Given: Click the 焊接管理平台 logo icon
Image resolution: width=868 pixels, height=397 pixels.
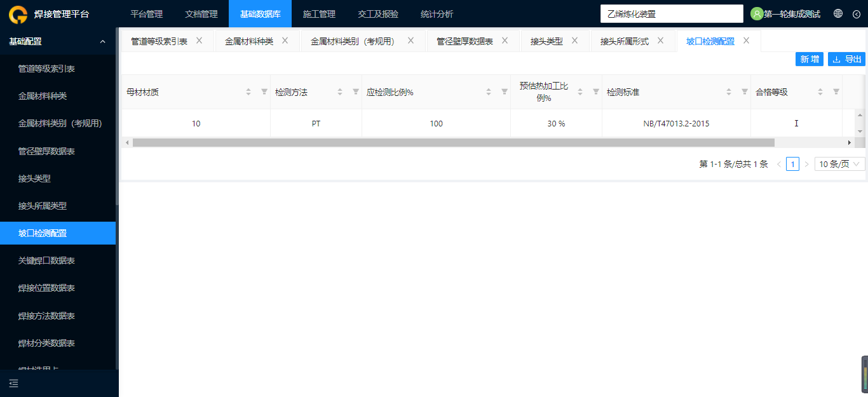Looking at the screenshot, I should [18, 14].
